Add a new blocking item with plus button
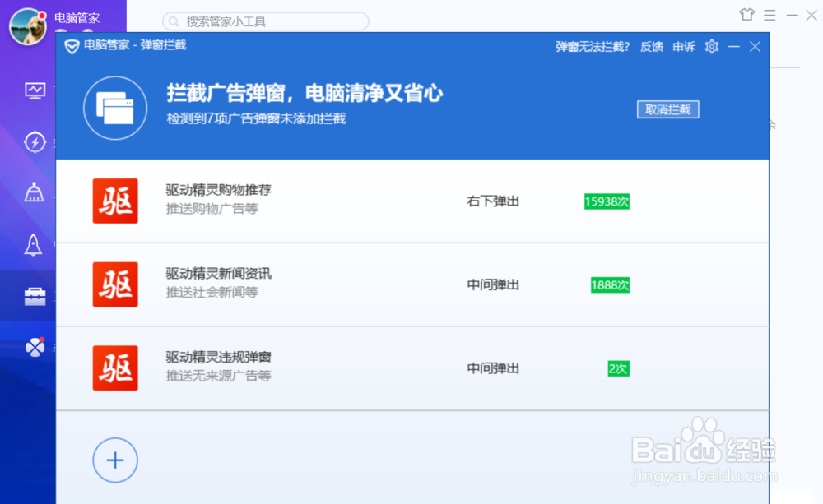Screen dimensions: 823x504 pyautogui.click(x=115, y=460)
